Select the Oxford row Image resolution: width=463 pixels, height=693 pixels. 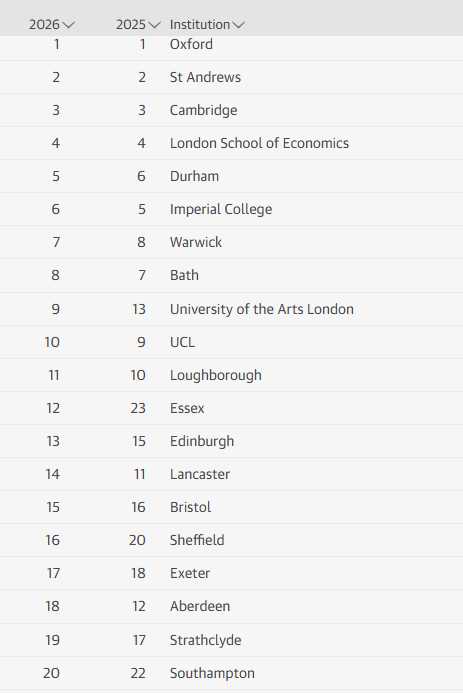pos(232,44)
